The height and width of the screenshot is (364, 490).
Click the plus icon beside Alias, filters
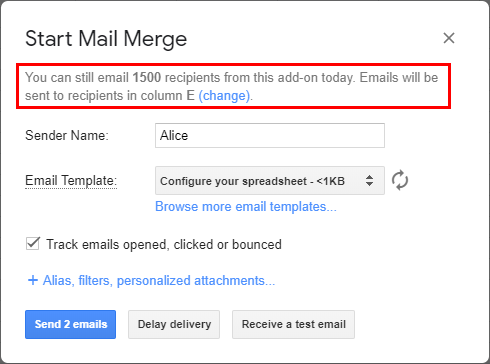tap(33, 280)
